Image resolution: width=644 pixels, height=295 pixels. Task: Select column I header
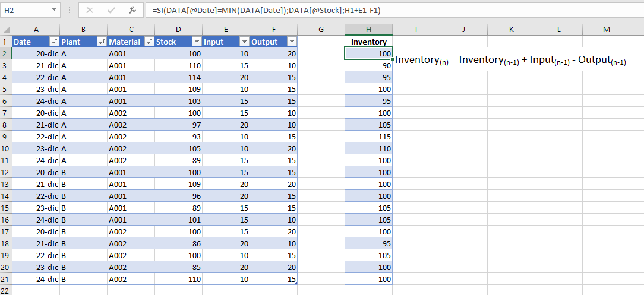pos(416,30)
